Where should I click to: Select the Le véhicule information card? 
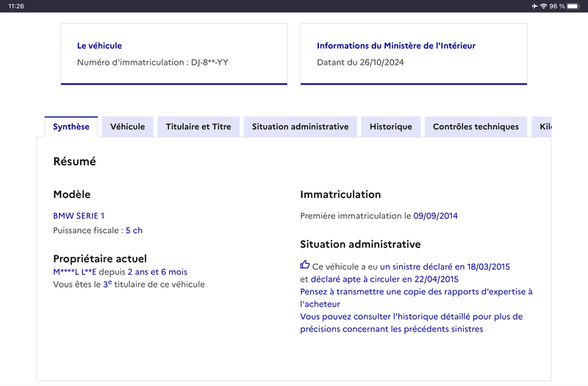[x=174, y=54]
